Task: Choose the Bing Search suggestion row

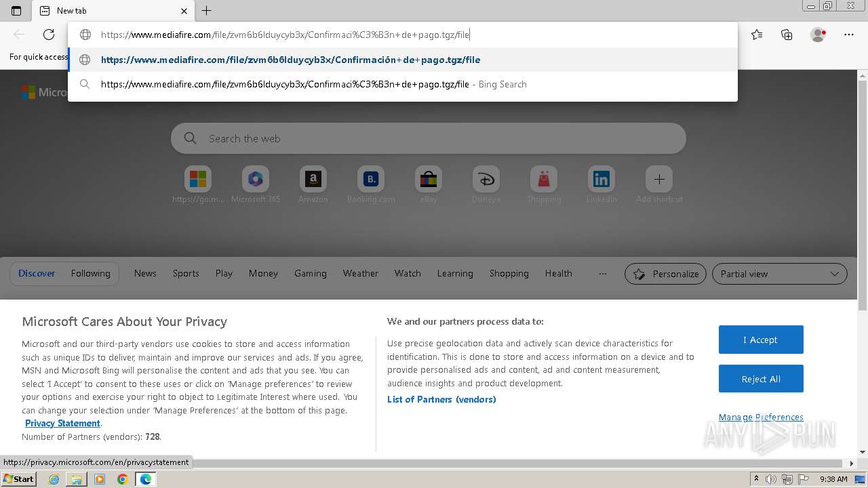Action: [403, 84]
